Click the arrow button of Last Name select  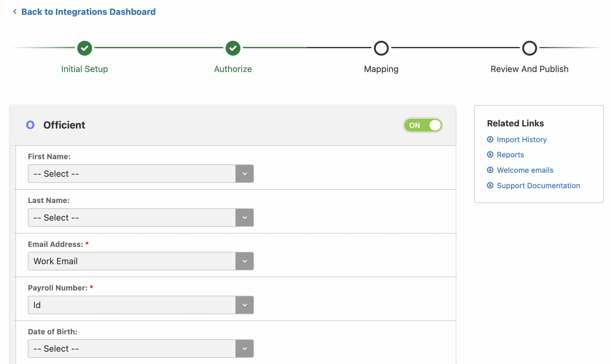click(244, 218)
